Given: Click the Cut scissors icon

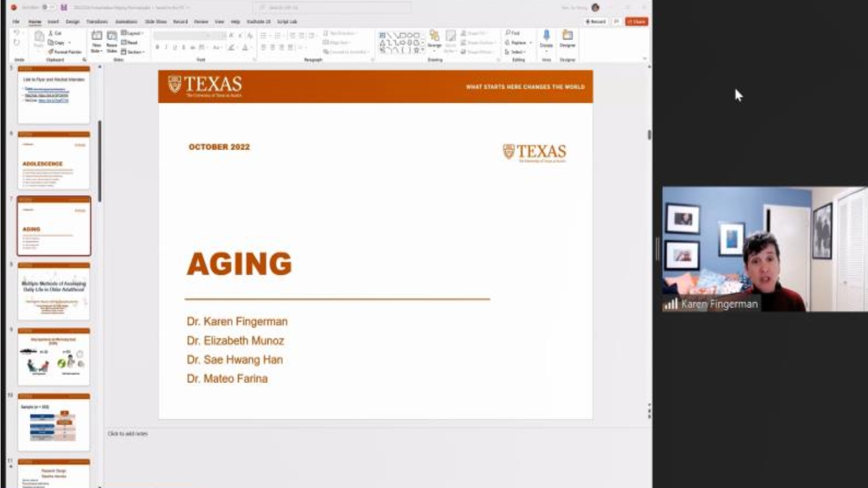Looking at the screenshot, I should coord(50,33).
